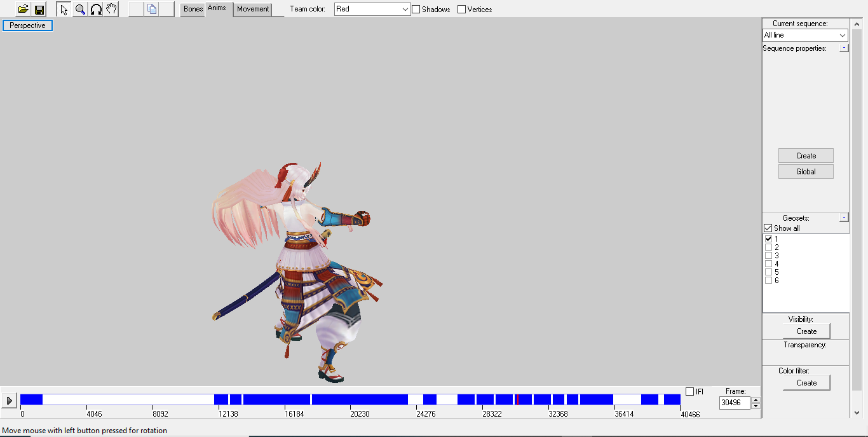Toggle geoset 6 checkbox
The image size is (868, 437).
pos(769,281)
